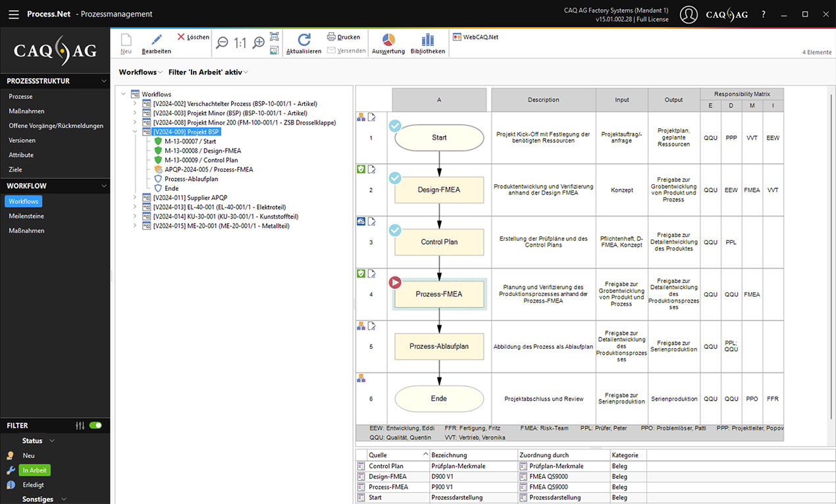Image resolution: width=836 pixels, height=504 pixels.
Task: Open the Auswertung pie chart icon
Action: point(388,40)
